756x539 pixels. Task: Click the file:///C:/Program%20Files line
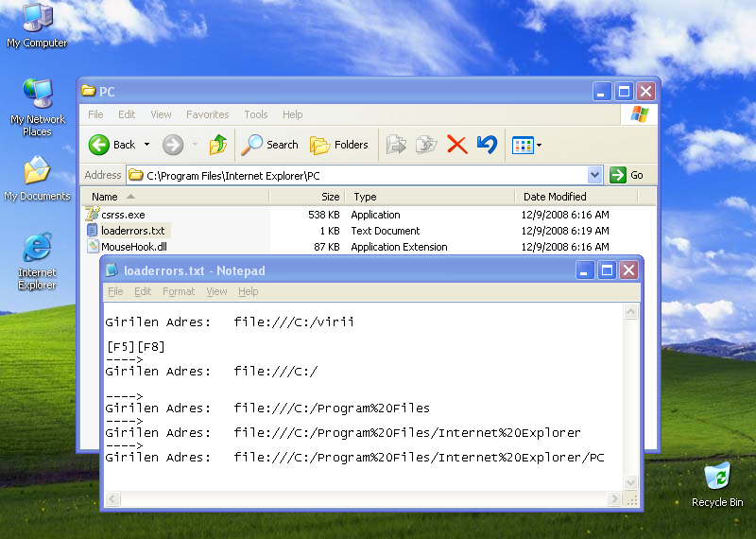click(332, 409)
